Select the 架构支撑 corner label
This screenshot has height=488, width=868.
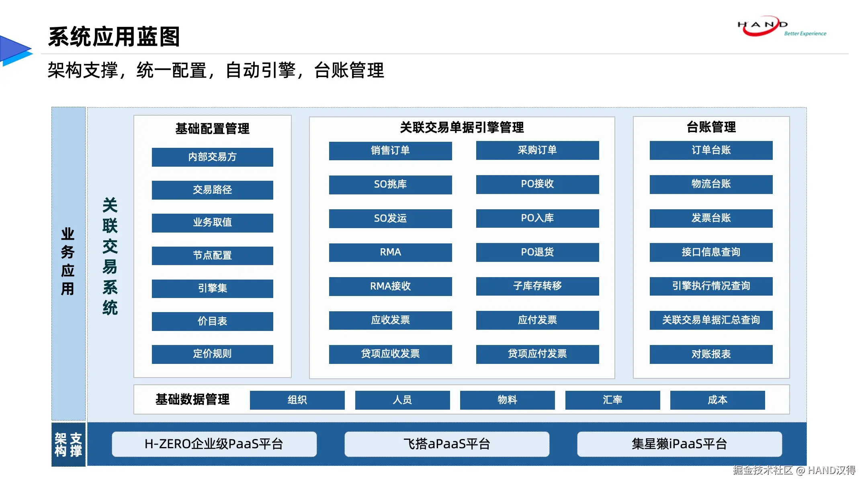tap(68, 445)
